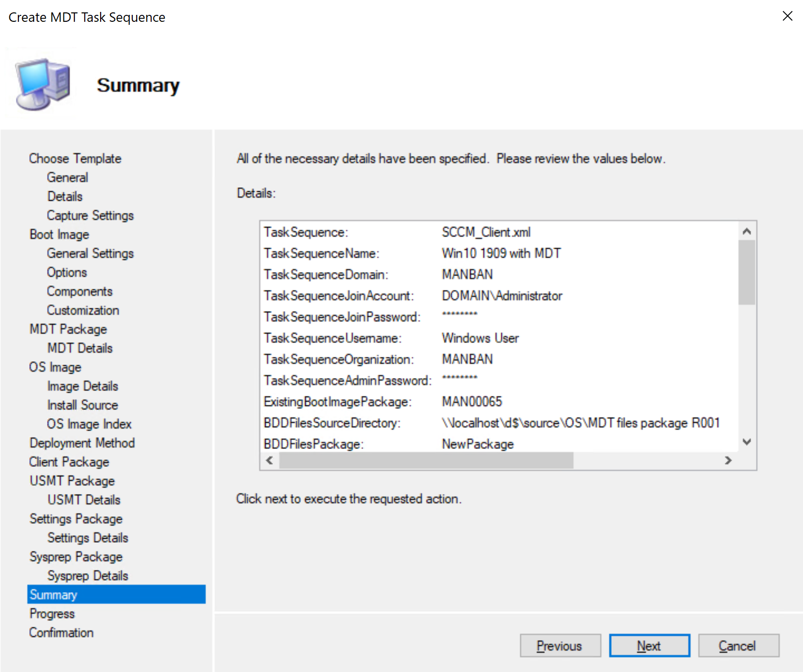Select the Sysprep Package step
This screenshot has width=803, height=672.
[x=75, y=557]
